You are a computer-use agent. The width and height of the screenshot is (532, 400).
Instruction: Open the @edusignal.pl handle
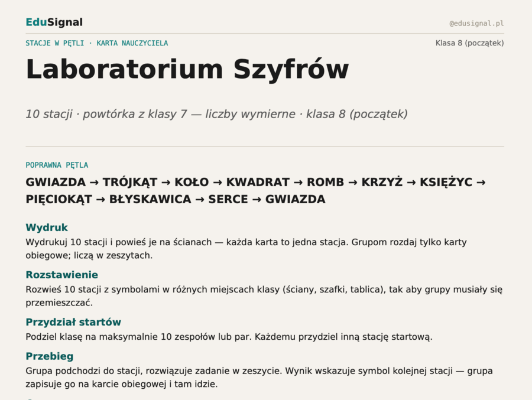tap(476, 24)
